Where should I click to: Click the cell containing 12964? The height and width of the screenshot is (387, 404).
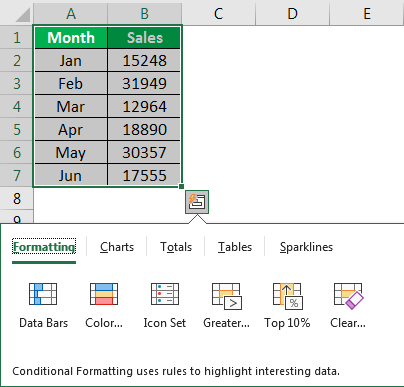click(x=144, y=106)
